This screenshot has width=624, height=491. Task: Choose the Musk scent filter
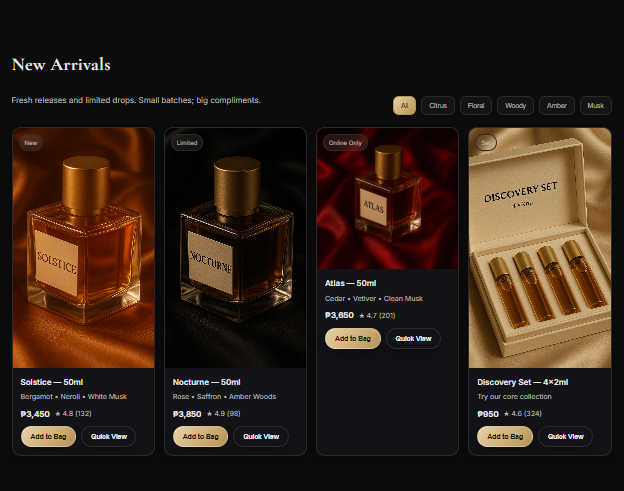pos(596,105)
